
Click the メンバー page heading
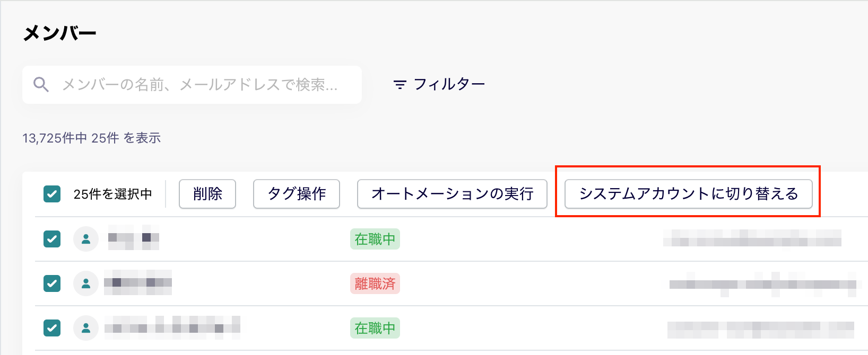click(59, 31)
